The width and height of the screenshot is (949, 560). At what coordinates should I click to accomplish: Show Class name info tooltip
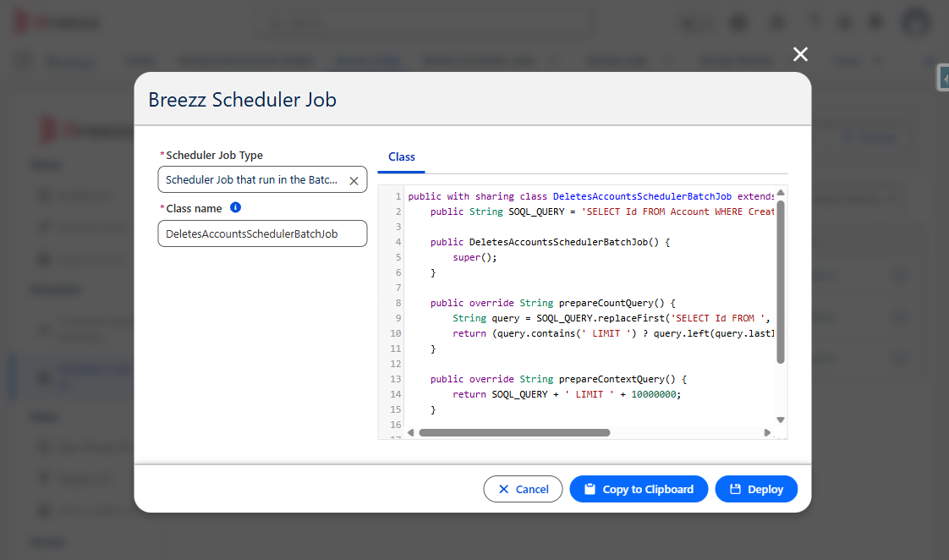click(235, 207)
